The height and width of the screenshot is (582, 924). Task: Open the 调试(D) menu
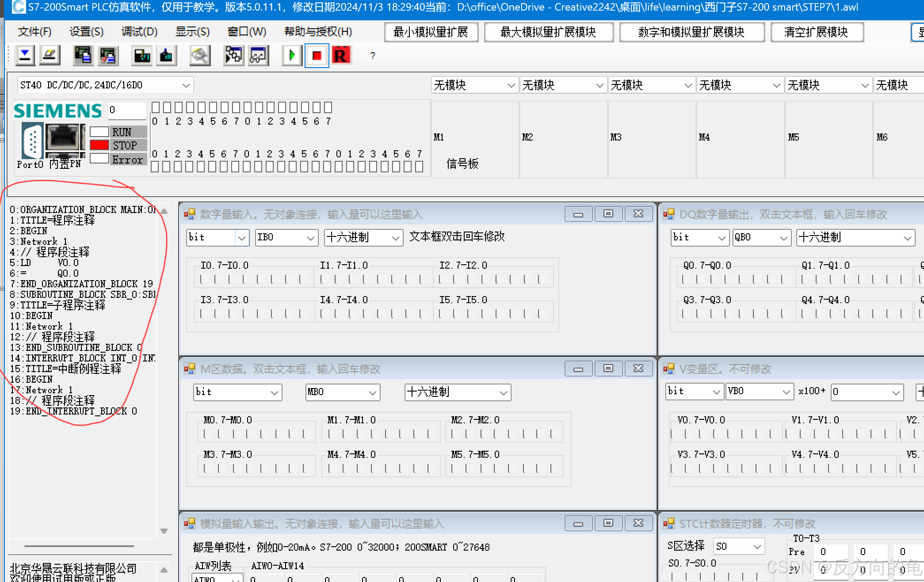click(139, 32)
